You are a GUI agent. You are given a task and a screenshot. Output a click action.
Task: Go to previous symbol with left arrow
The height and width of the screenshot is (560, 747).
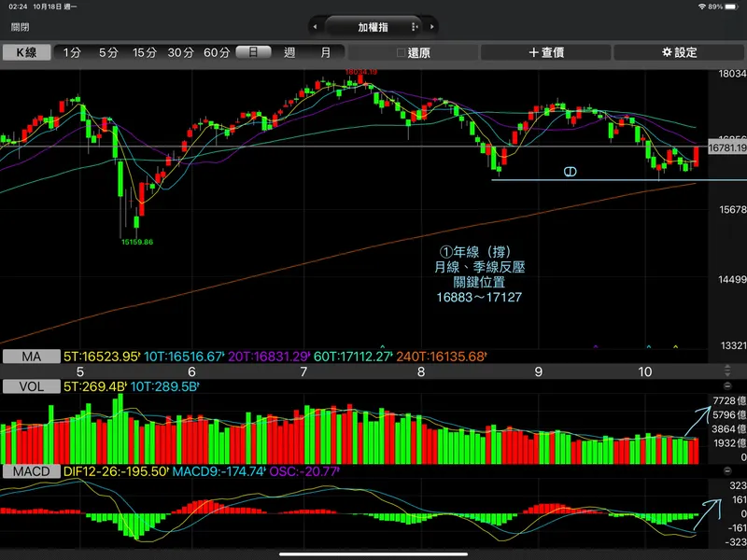click(x=315, y=27)
